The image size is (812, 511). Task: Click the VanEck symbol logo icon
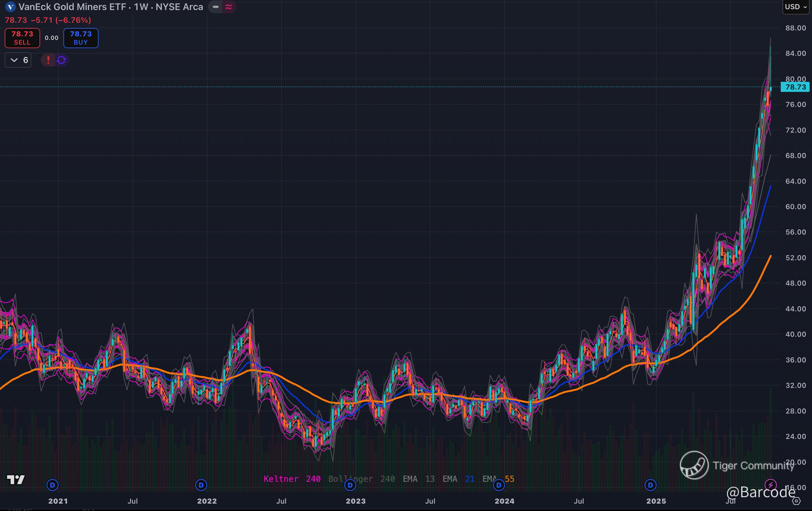pos(10,7)
